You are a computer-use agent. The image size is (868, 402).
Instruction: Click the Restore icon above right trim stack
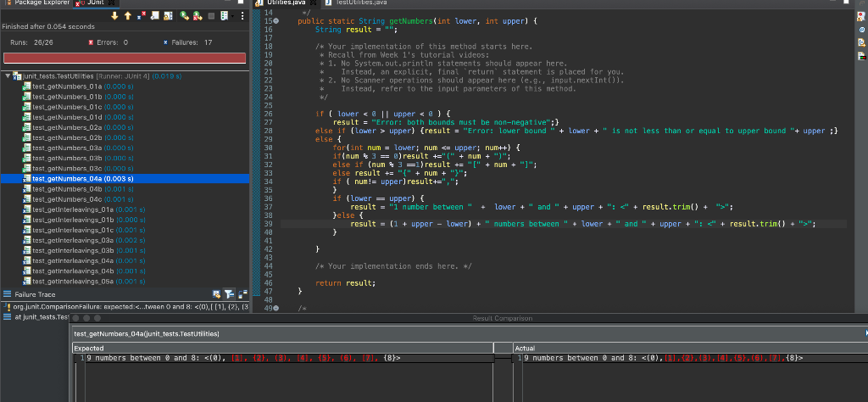862,3
